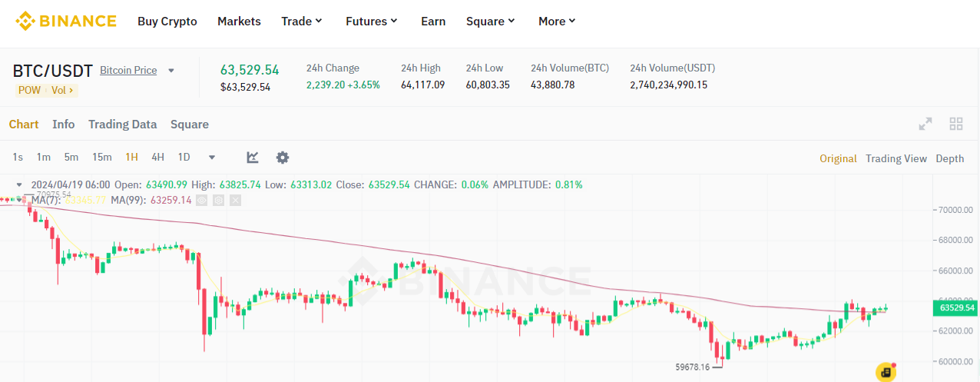Collapse the candle info row arrow
The height and width of the screenshot is (382, 980).
pos(19,184)
